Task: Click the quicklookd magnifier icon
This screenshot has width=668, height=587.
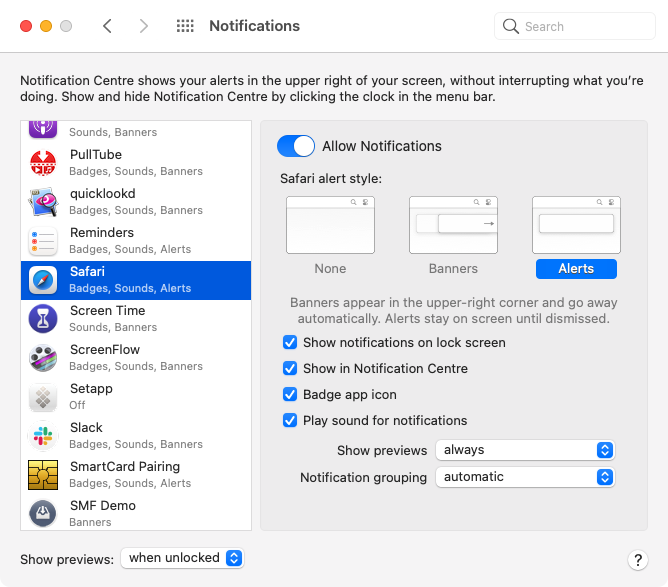Action: [x=43, y=202]
